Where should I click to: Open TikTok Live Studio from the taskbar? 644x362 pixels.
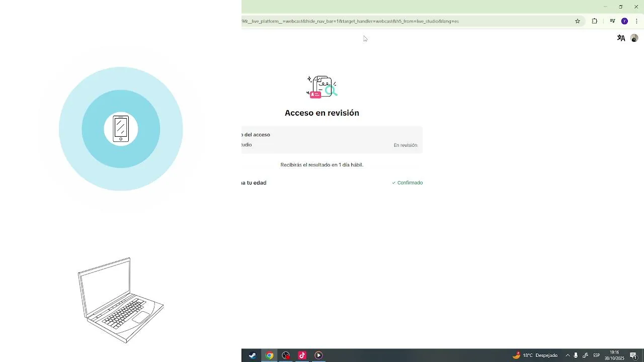tap(302, 355)
